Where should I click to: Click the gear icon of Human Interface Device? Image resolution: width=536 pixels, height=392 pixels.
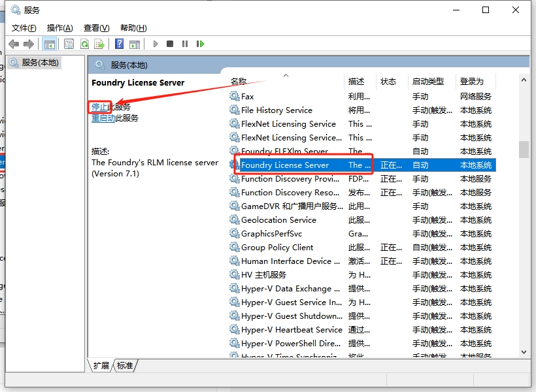(x=234, y=261)
